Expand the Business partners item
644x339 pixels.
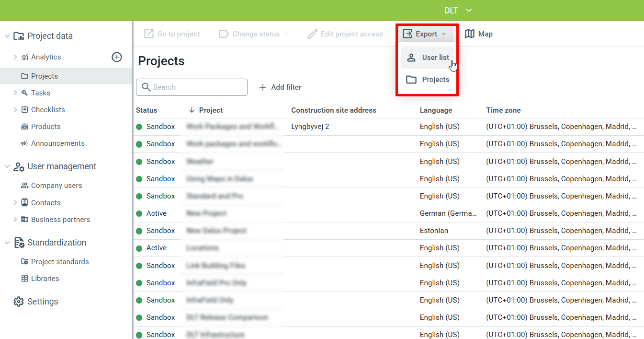tap(15, 220)
